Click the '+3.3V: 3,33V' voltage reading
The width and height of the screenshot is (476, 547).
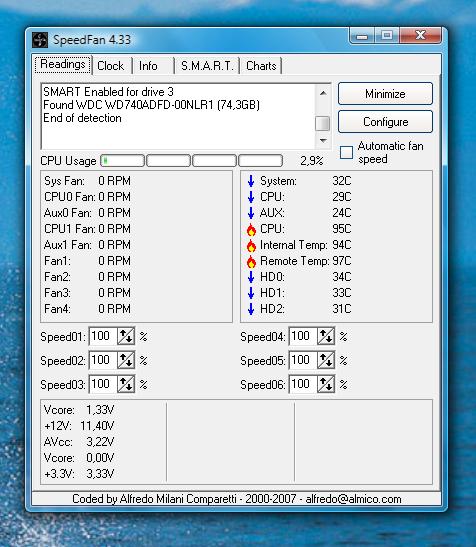[x=79, y=474]
